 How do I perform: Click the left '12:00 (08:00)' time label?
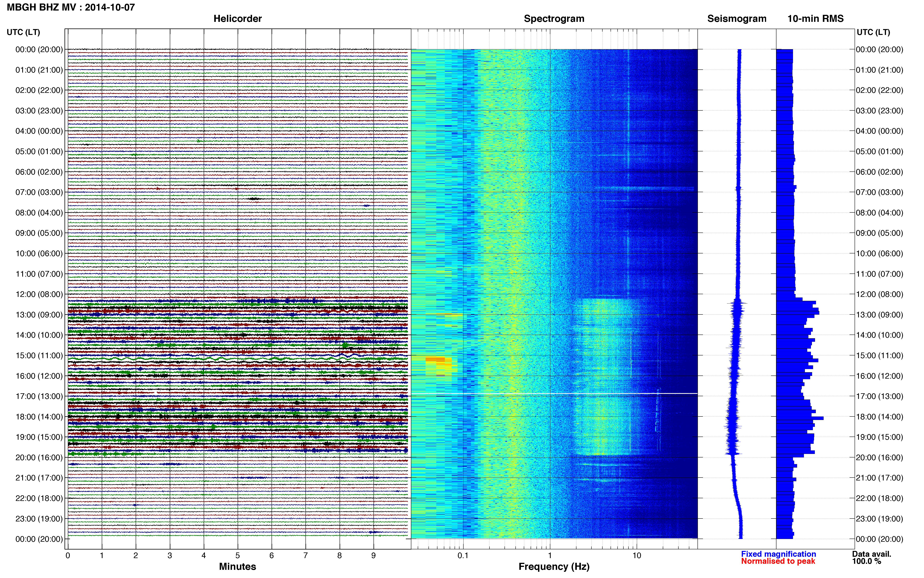pyautogui.click(x=39, y=294)
